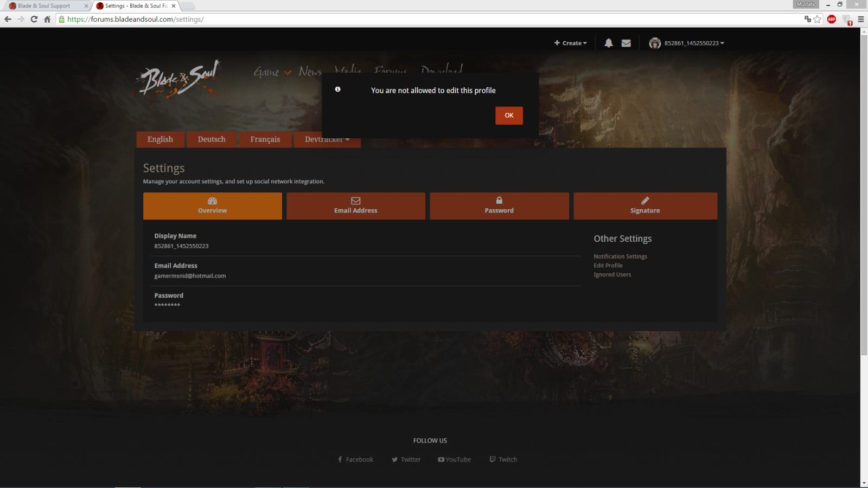Click the browser Home icon
868x488 pixels.
(x=47, y=19)
